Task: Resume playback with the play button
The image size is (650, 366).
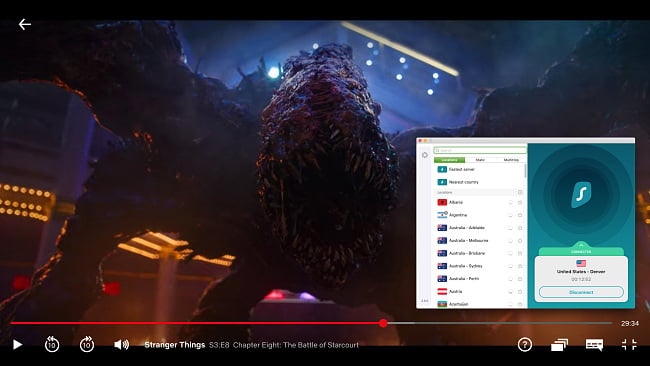Action: (17, 344)
